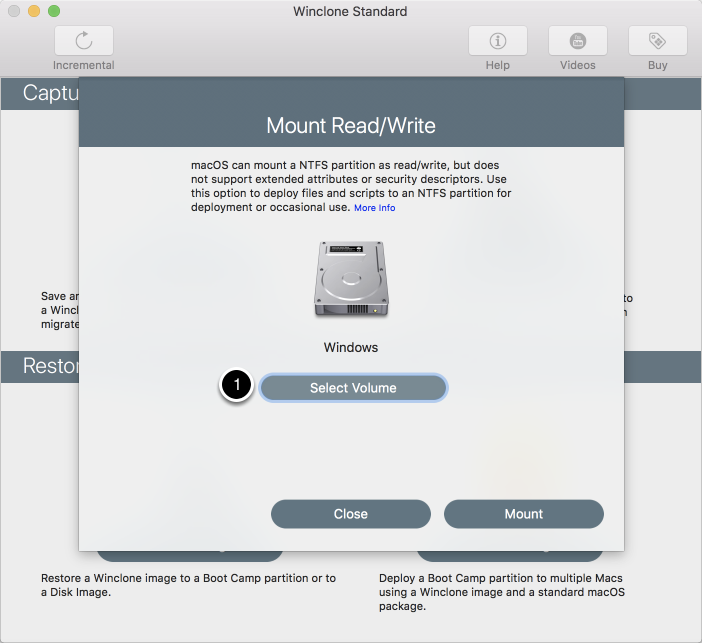Click the Restore a Winclone image description text
Viewport: 702px width, 643px height.
pyautogui.click(x=188, y=585)
